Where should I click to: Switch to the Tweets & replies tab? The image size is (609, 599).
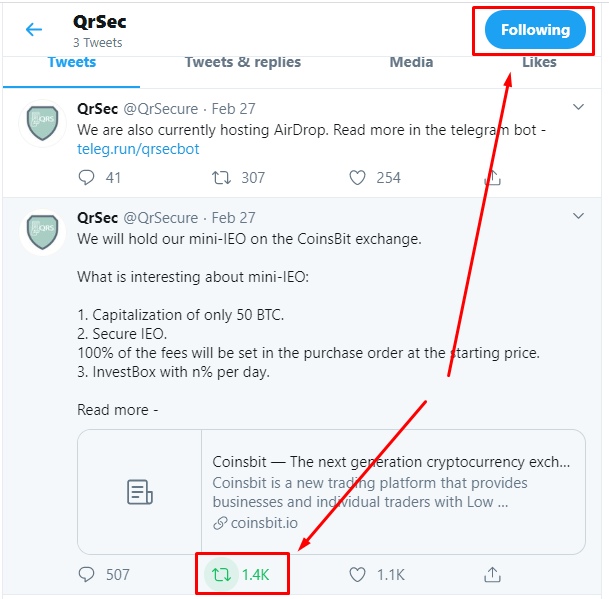coord(243,62)
